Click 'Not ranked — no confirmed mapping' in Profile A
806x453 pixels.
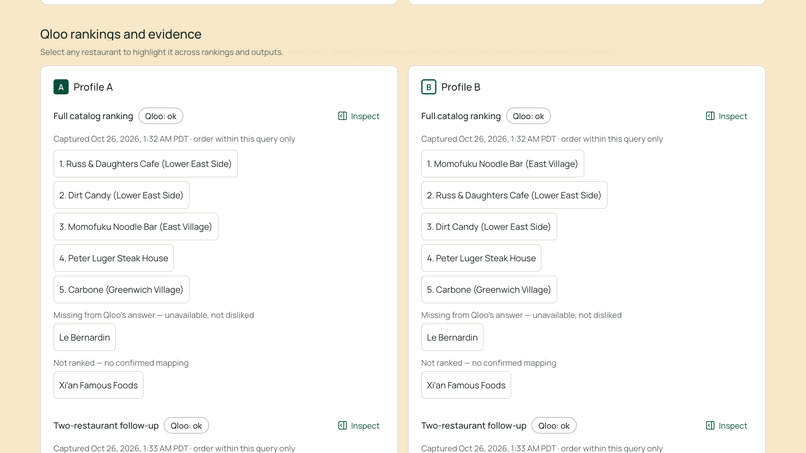(x=121, y=363)
